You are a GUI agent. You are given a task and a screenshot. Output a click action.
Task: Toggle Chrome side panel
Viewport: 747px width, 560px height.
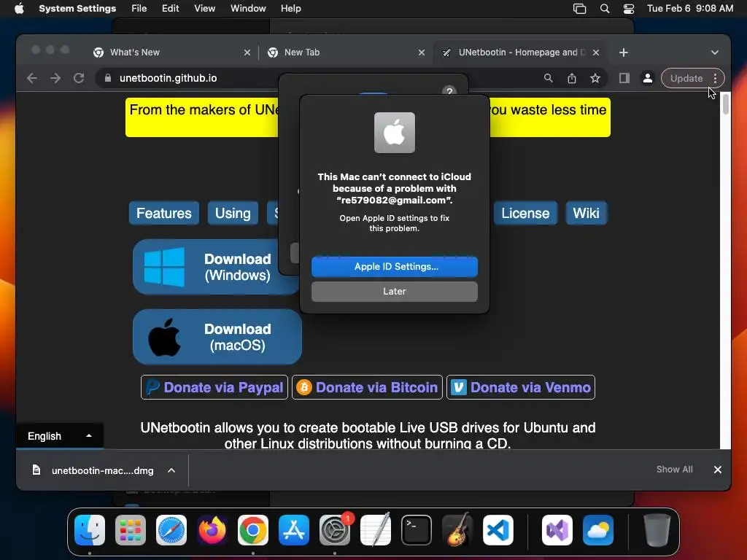coord(624,78)
